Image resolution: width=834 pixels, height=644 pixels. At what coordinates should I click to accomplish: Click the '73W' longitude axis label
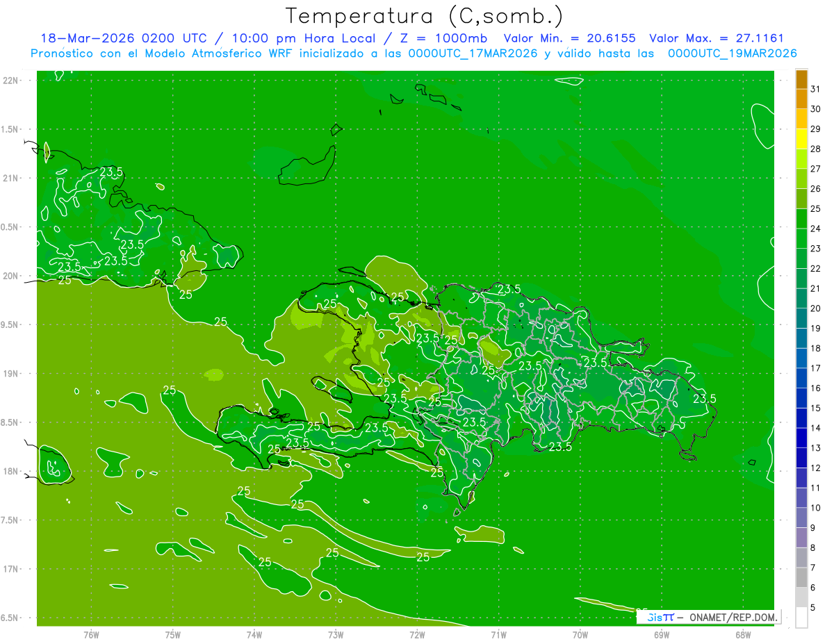(x=336, y=634)
